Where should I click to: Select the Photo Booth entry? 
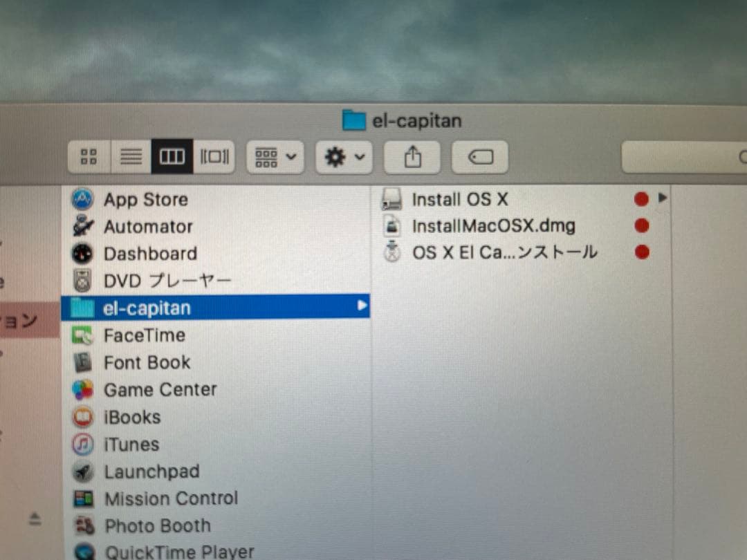[158, 525]
